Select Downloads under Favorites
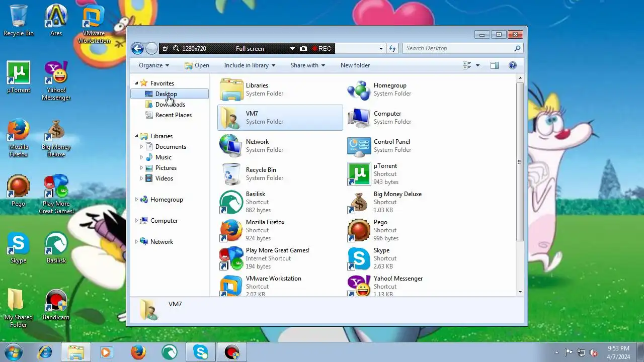 170,105
